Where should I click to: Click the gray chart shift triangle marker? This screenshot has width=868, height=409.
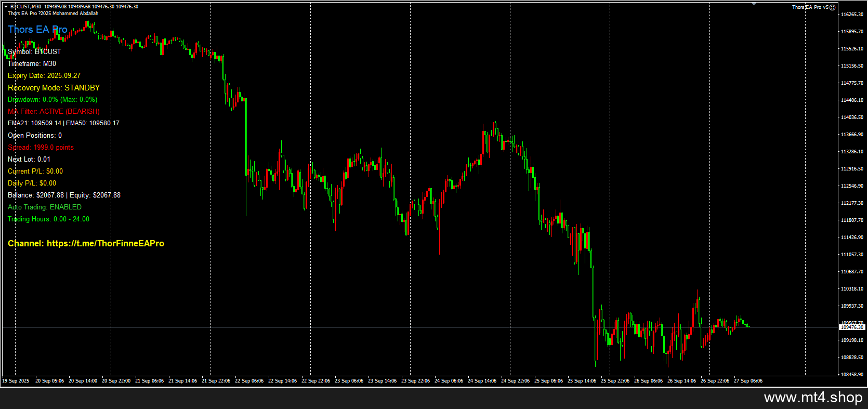[x=754, y=4]
